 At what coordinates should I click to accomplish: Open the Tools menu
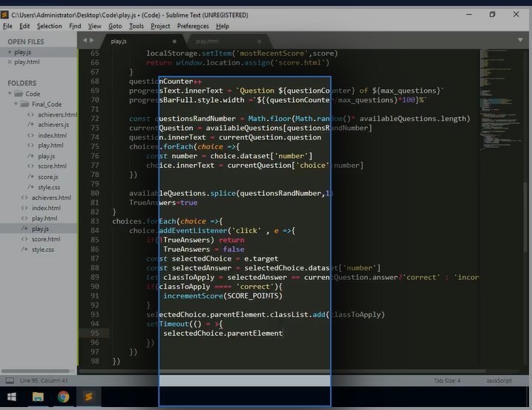pyautogui.click(x=137, y=26)
